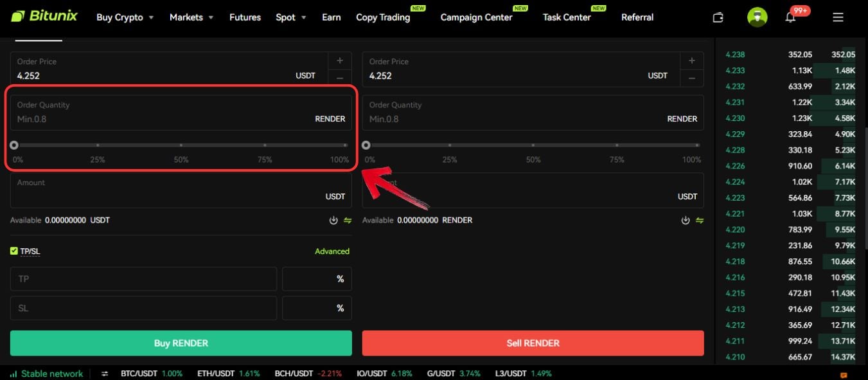Image resolution: width=868 pixels, height=380 pixels.
Task: Click the buy Amount USDT field
Action: tap(181, 190)
